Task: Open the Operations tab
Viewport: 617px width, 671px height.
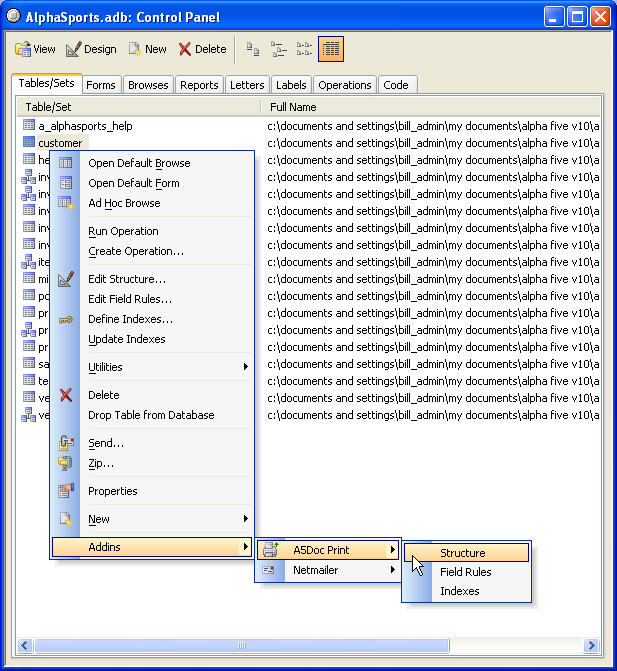Action: coord(345,85)
